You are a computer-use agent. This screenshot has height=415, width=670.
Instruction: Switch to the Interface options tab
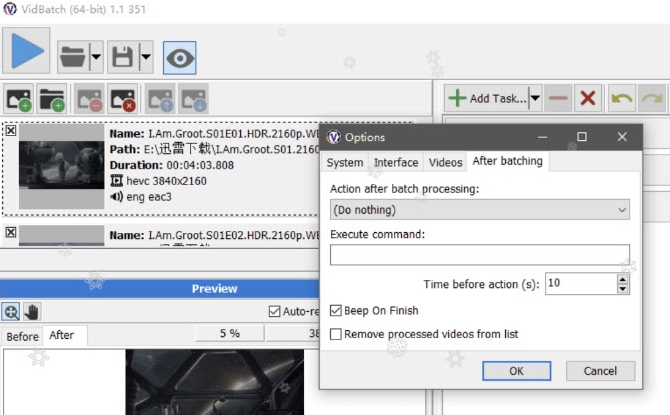pos(396,162)
